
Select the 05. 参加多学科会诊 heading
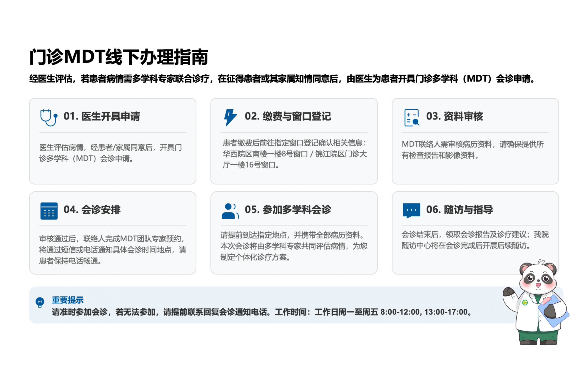[288, 210]
